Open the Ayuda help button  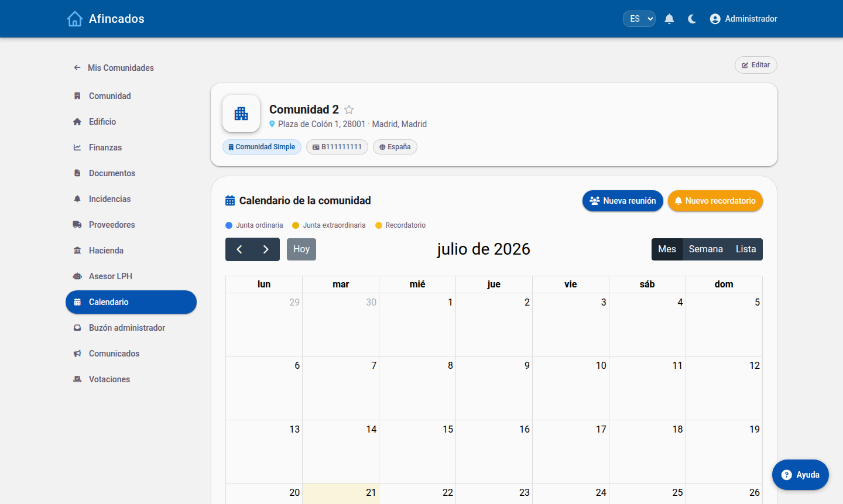coord(800,475)
